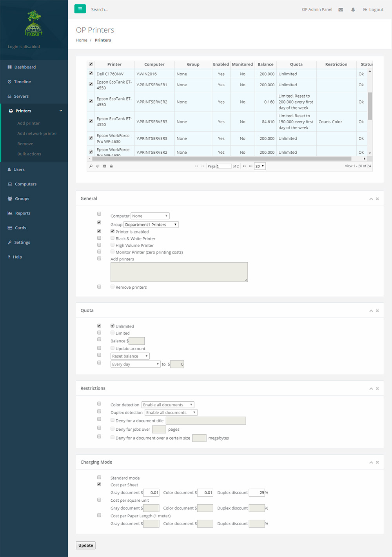Screen dimensions: 392x557
Task: Open the mail envelope icon in header
Action: point(341,10)
